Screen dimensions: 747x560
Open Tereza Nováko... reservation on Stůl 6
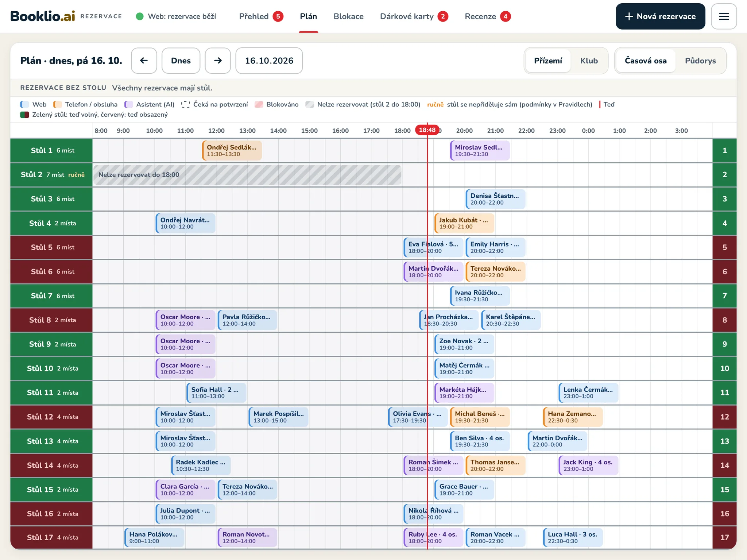click(496, 271)
